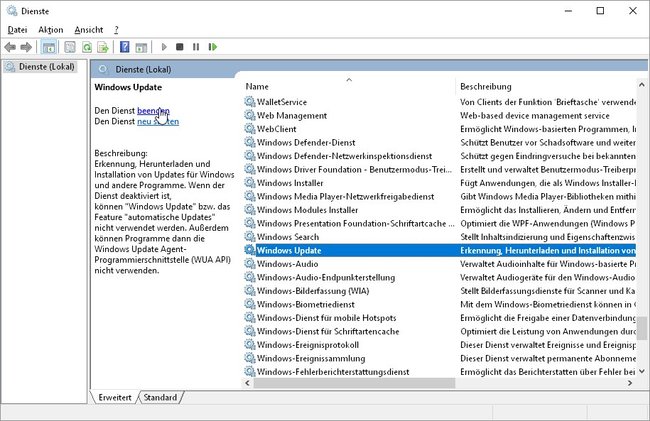Click the gear icon next to Windows Search
The width and height of the screenshot is (650, 421).
point(250,237)
